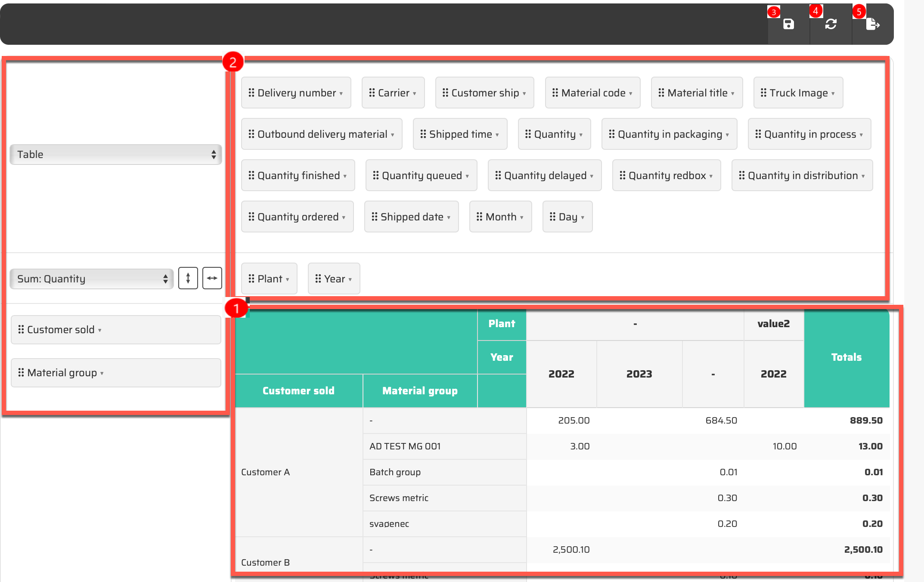This screenshot has width=924, height=582.
Task: Click the save icon in top toolbar
Action: pyautogui.click(x=788, y=24)
